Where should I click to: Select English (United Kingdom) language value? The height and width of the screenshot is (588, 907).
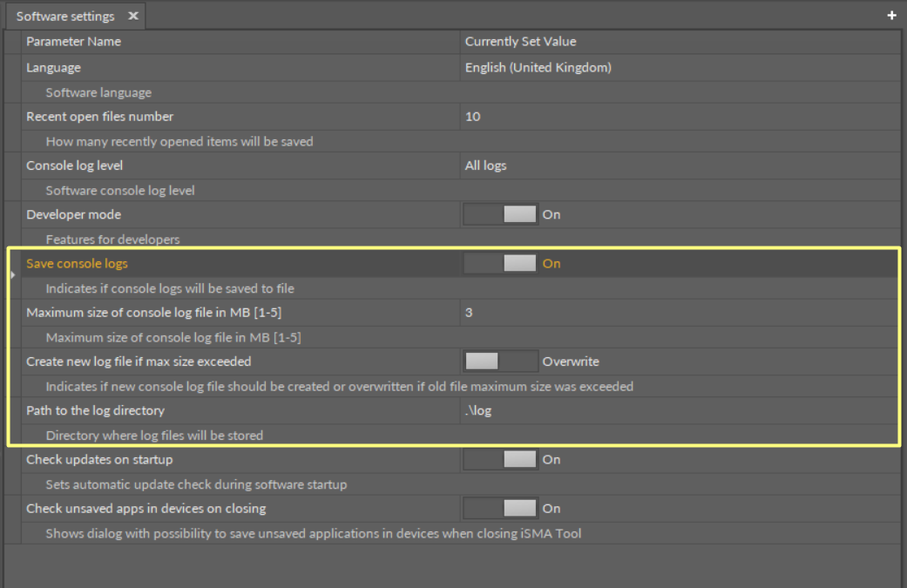pos(538,67)
